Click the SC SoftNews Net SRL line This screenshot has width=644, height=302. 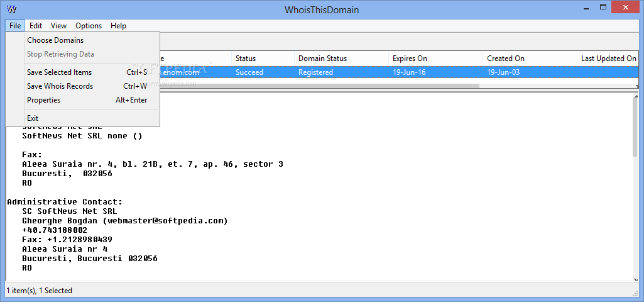coord(70,211)
